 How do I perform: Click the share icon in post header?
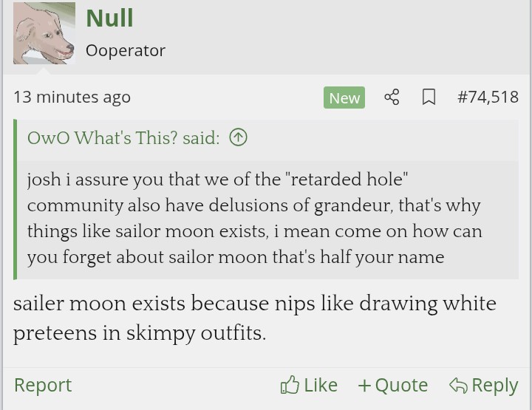pos(392,98)
